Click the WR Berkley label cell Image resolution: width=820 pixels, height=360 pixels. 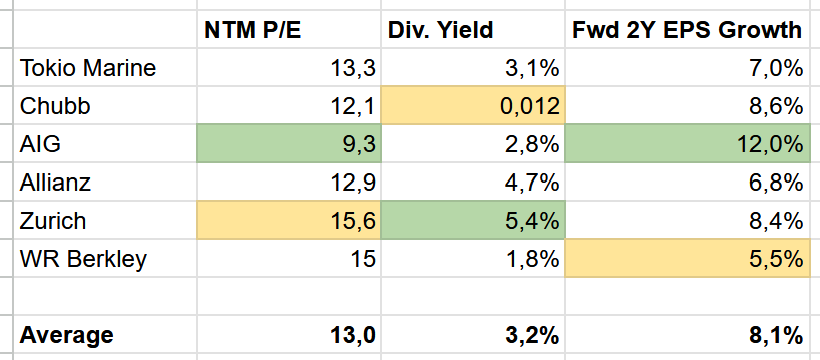click(x=105, y=258)
